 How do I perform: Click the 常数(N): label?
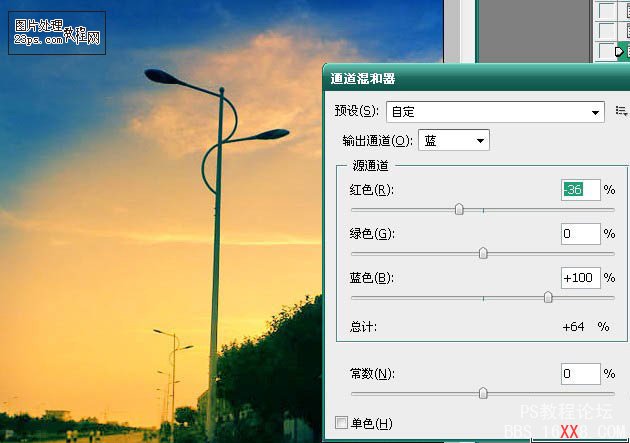point(372,374)
